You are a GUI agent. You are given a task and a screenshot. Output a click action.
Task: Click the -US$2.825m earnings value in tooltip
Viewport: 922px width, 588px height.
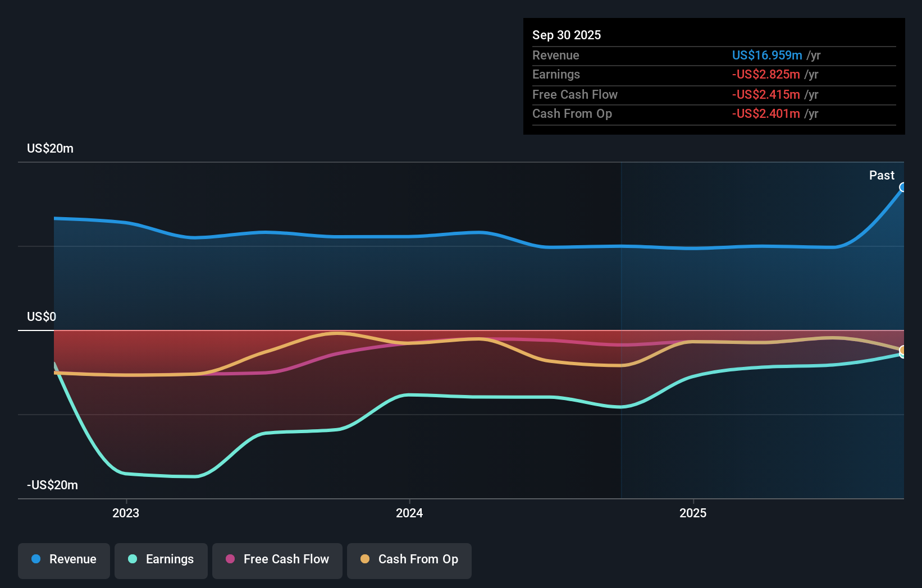tap(766, 75)
